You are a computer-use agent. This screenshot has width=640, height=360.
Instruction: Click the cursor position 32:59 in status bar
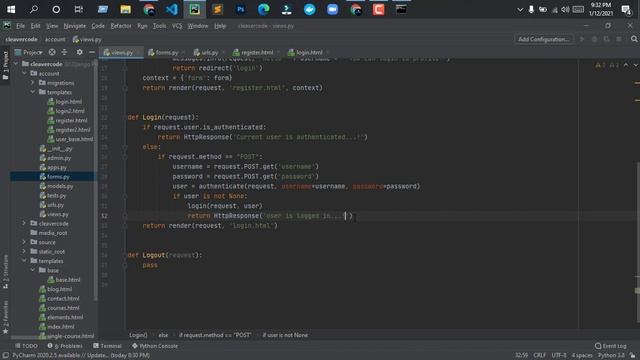point(521,355)
